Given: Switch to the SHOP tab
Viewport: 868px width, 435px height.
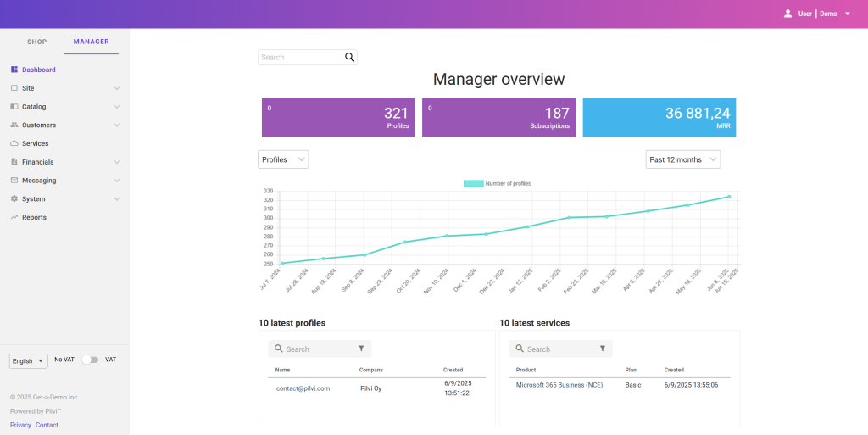Looking at the screenshot, I should (36, 42).
